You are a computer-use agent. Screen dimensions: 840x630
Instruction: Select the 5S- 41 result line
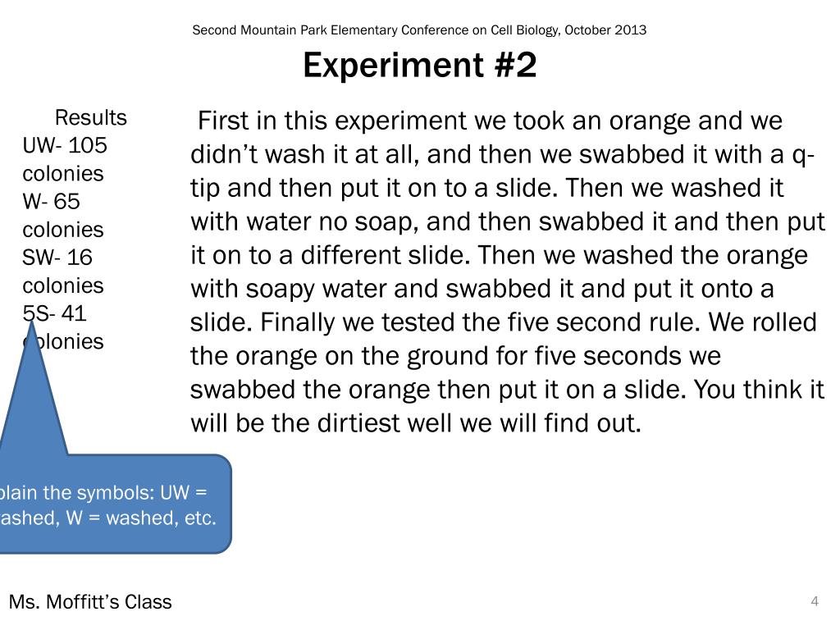(54, 313)
